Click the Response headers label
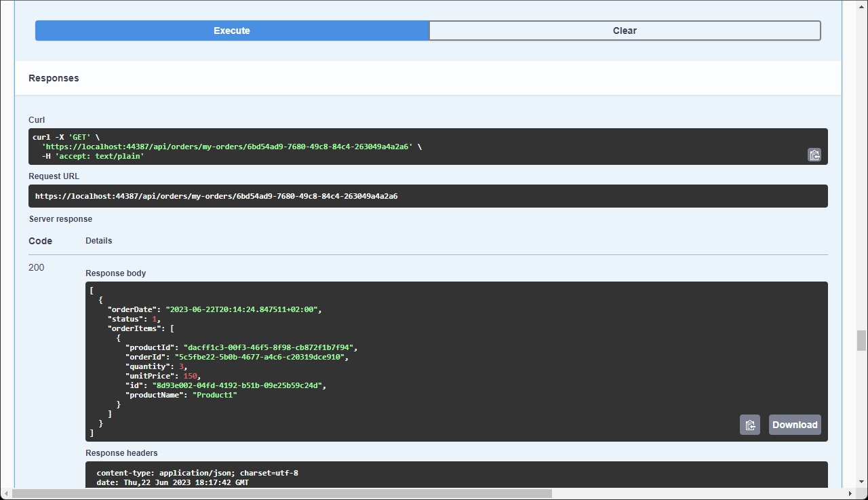 coord(121,453)
